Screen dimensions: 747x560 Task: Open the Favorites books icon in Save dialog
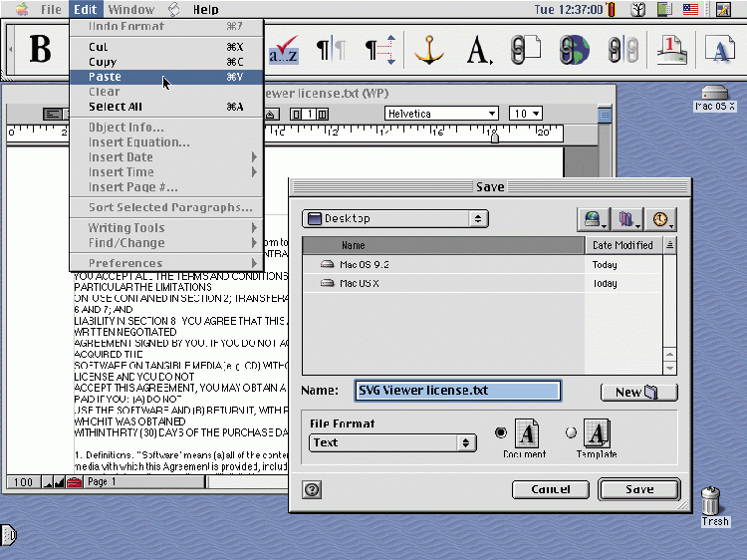tap(627, 219)
